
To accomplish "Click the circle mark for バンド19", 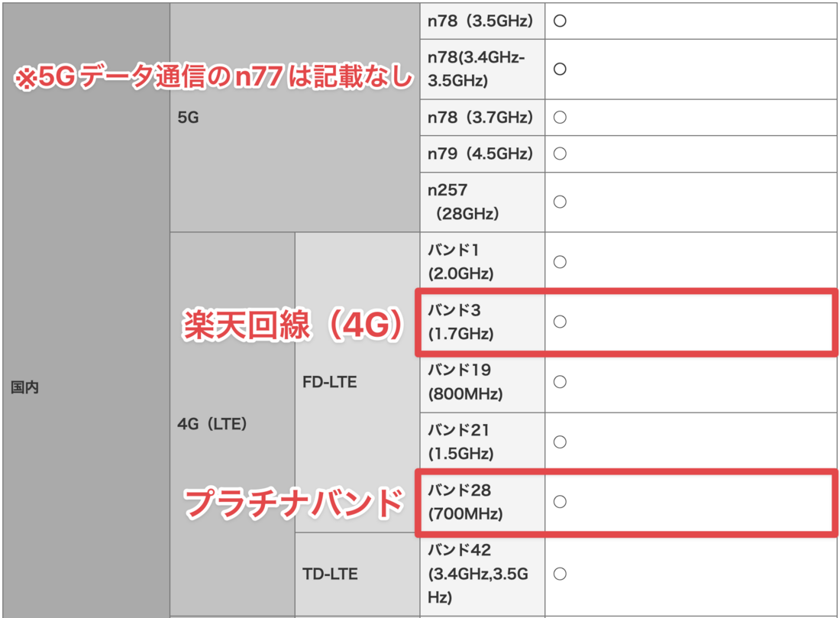I will click(x=560, y=382).
